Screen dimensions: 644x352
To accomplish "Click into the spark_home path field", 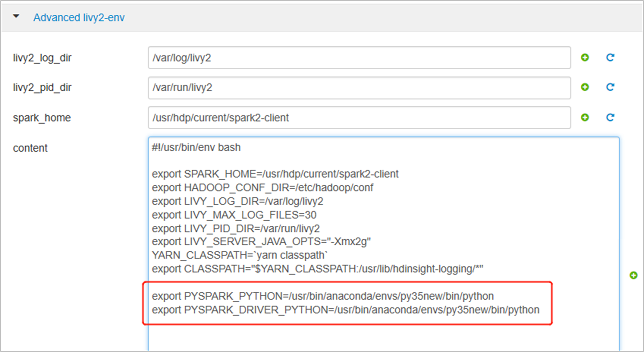I will coord(359,118).
